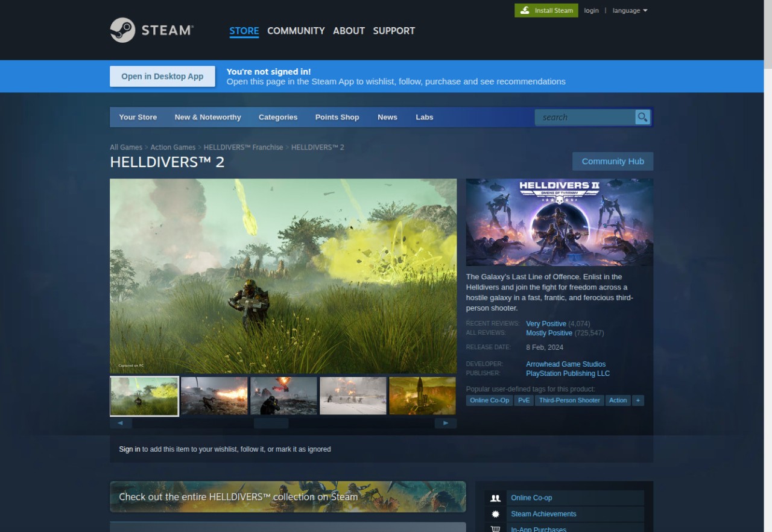This screenshot has height=532, width=772.
Task: Click Open in Desktop App button
Action: [x=162, y=76]
